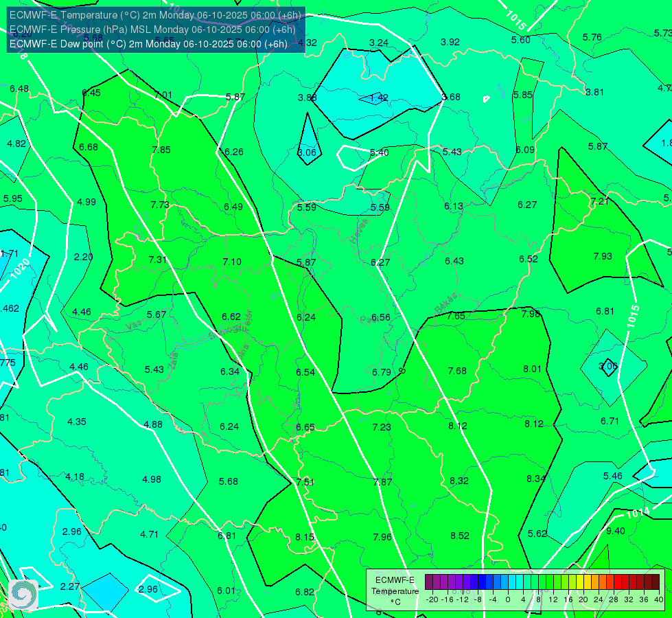Click the 4.71 temperature value

(x=149, y=534)
